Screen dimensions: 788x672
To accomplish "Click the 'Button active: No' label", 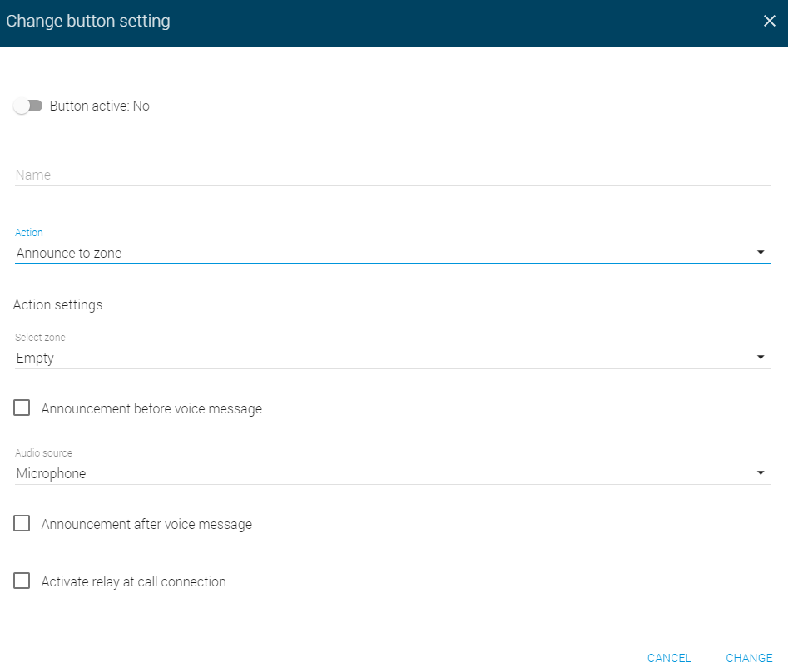I will point(100,106).
